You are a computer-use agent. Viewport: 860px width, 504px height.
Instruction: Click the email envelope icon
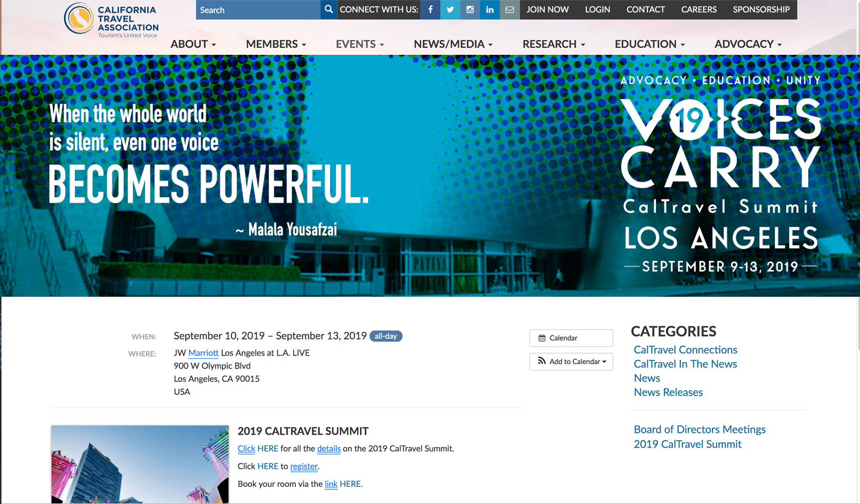click(509, 10)
